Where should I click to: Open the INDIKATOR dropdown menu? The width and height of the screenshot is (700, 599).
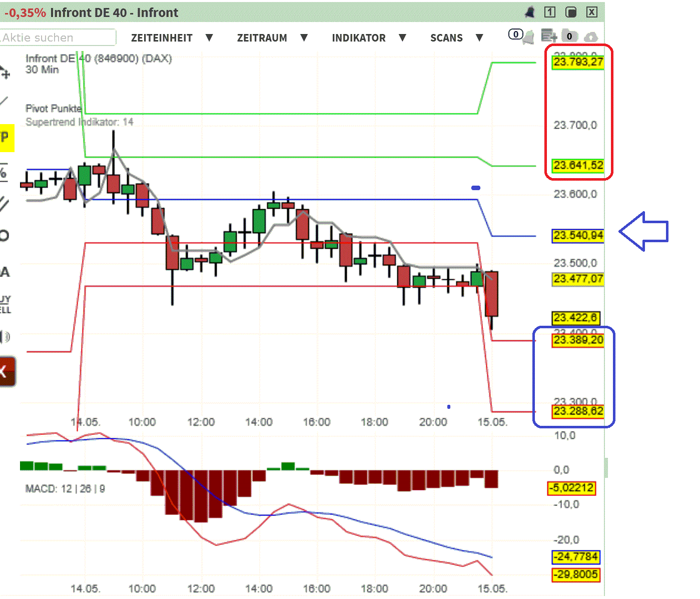tap(359, 38)
